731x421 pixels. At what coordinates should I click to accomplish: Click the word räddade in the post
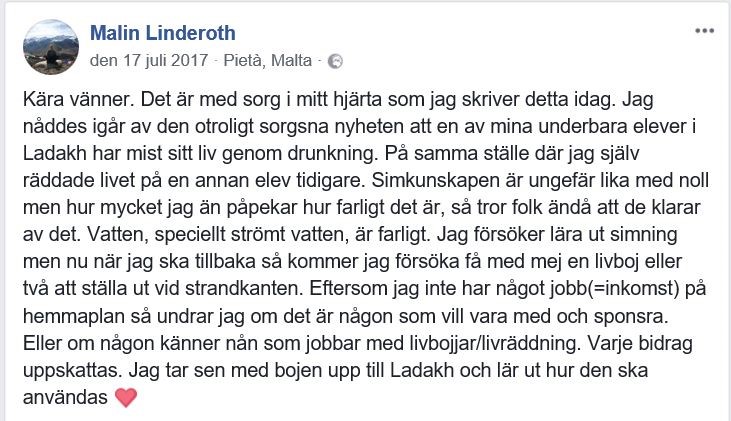tap(55, 180)
